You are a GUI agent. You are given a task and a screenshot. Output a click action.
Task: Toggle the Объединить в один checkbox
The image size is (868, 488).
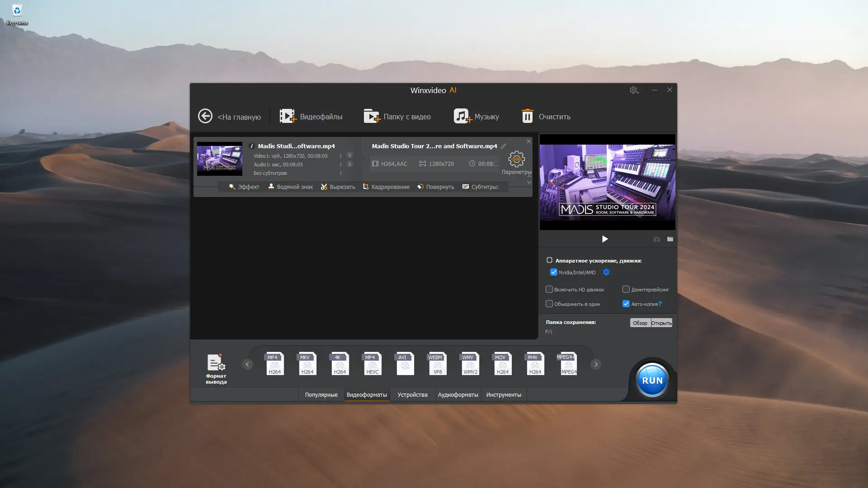[549, 304]
